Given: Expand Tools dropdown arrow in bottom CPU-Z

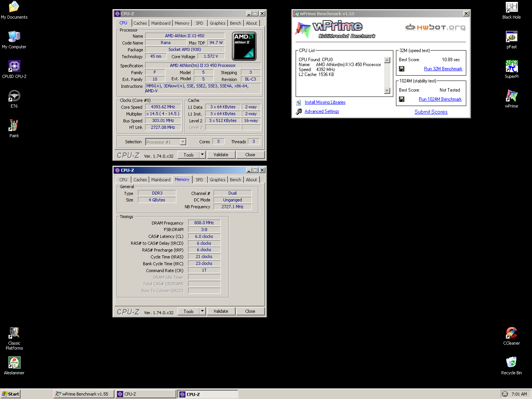Looking at the screenshot, I should click(x=203, y=311).
